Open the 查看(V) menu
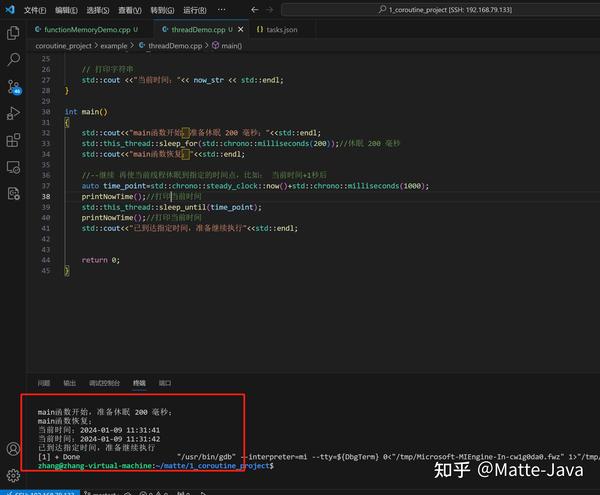Image resolution: width=600 pixels, height=495 pixels. 130,10
